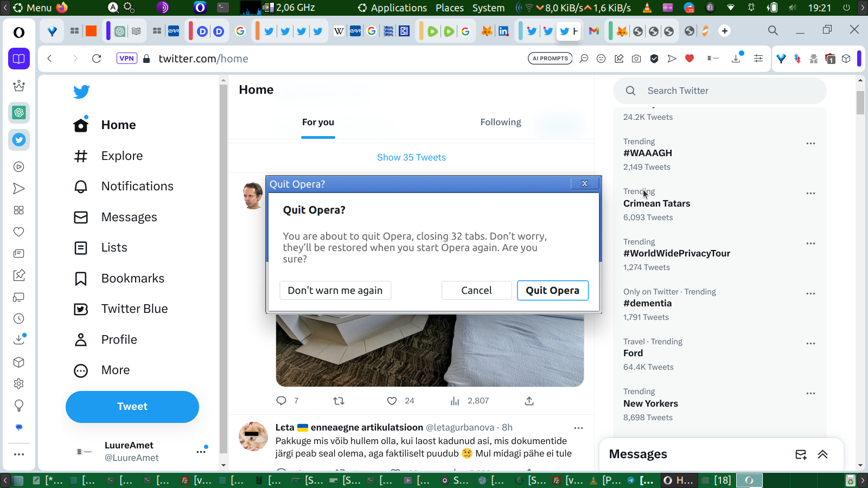868x488 pixels.
Task: Expand the Messages panel with double chevron
Action: [x=822, y=454]
